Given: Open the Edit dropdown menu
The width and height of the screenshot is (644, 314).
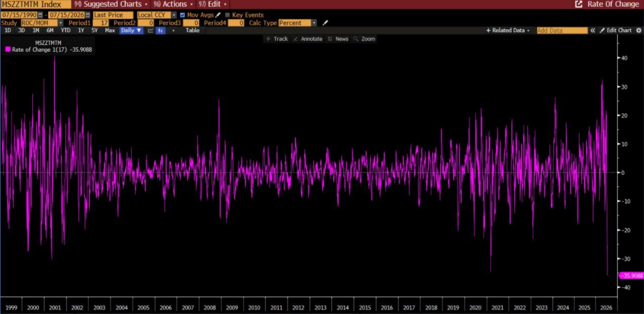Looking at the screenshot, I should click(x=213, y=5).
